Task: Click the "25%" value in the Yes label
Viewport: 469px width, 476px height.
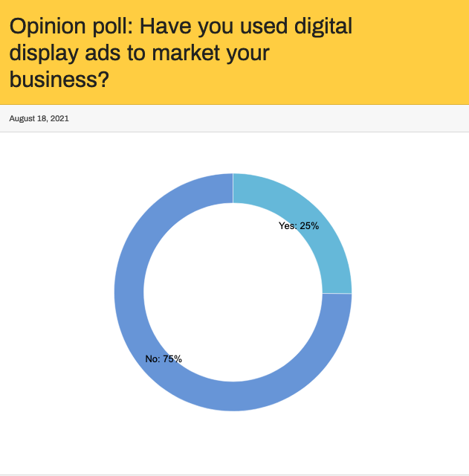Action: coord(309,226)
